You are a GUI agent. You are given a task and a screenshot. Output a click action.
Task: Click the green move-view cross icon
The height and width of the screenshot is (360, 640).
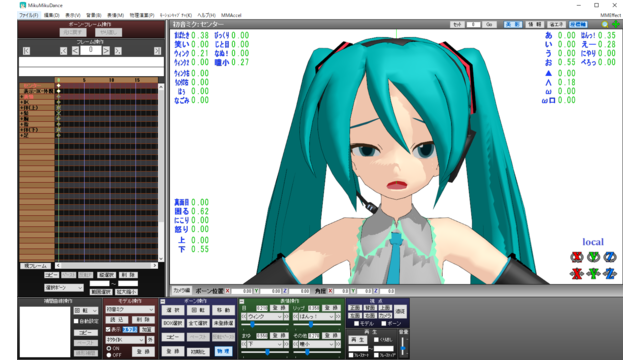click(x=616, y=24)
